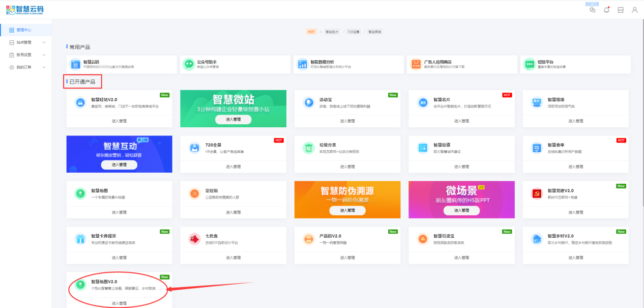
Task: Click 进入管理 on 智慧防伪溯源 banner
Action: [347, 210]
